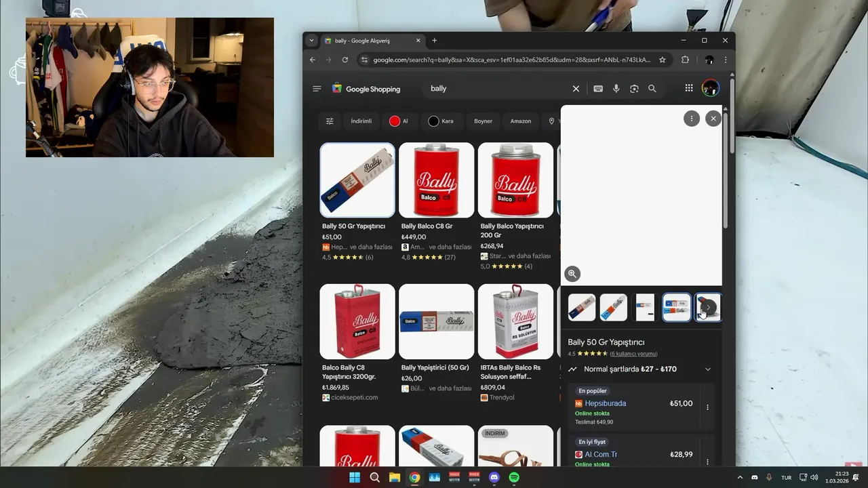868x488 pixels.
Task: Open Al.Com.Tr offer three-dot menu
Action: click(x=707, y=461)
